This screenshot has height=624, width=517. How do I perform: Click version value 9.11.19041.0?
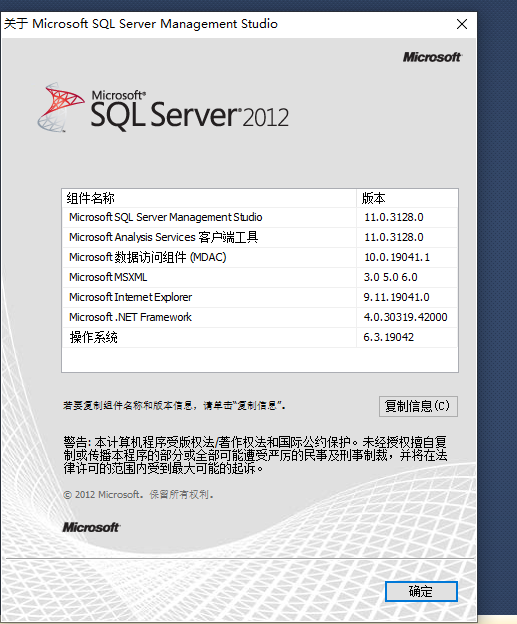click(396, 297)
